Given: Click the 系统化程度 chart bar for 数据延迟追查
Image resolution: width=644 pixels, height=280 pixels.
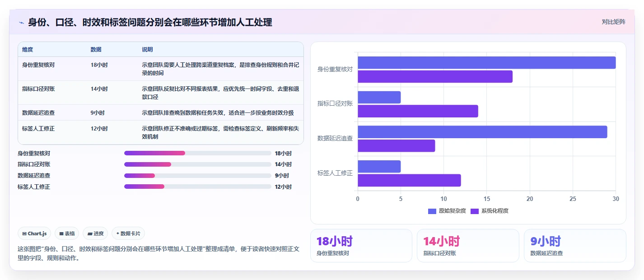Looking at the screenshot, I should pos(397,146).
